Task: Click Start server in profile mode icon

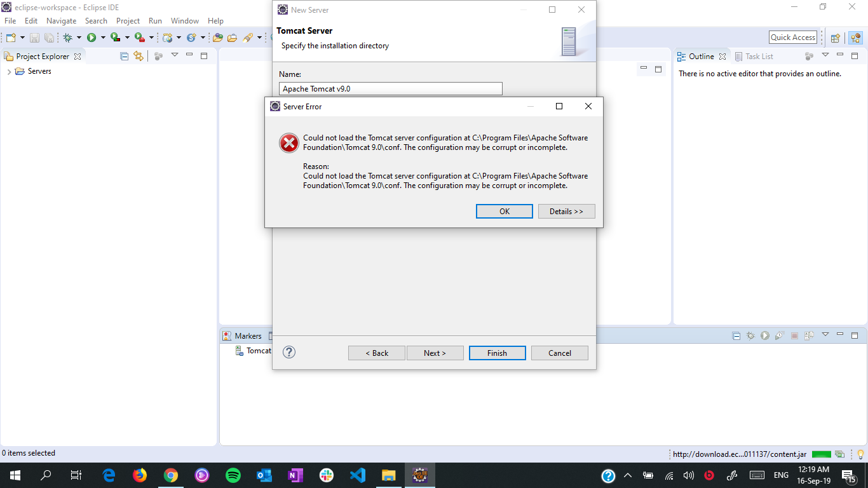Action: [x=779, y=335]
